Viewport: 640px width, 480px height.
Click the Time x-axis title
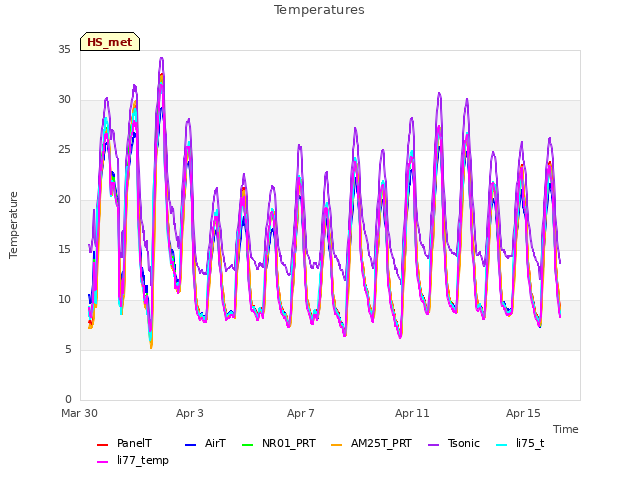point(566,429)
